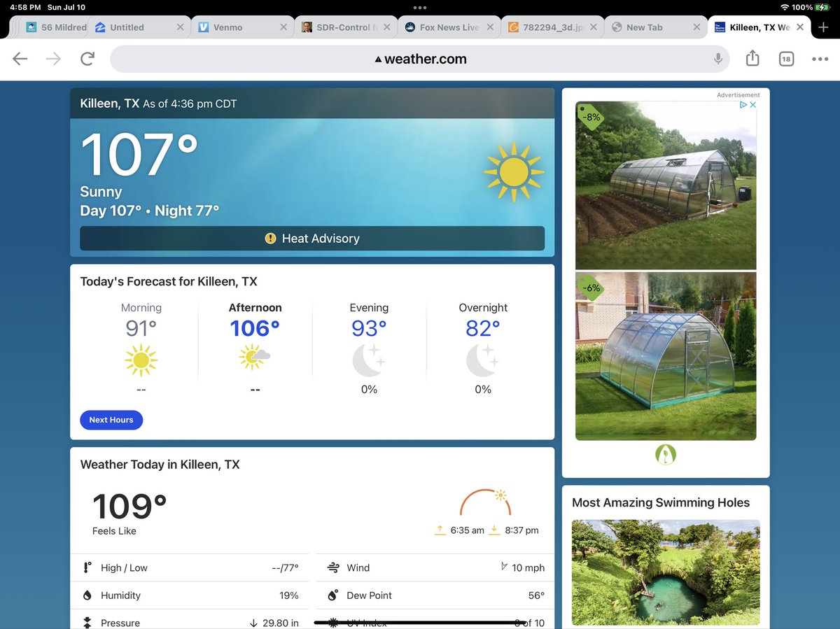Tap the green leaf advertiser logo
The width and height of the screenshot is (840, 629).
(x=666, y=455)
